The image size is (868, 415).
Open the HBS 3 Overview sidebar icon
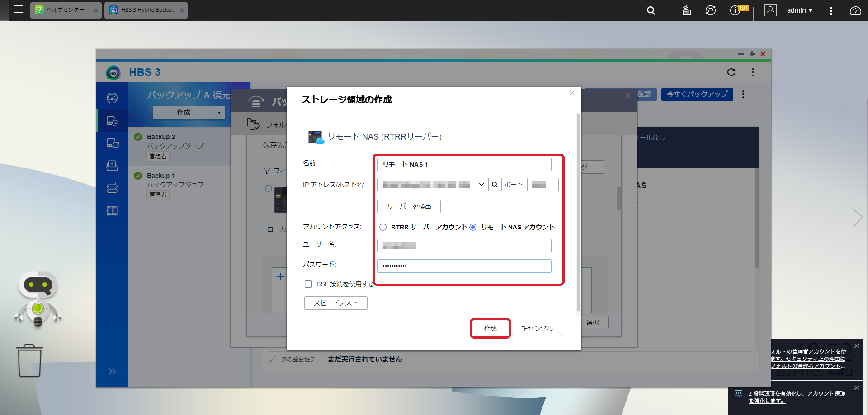pos(112,98)
